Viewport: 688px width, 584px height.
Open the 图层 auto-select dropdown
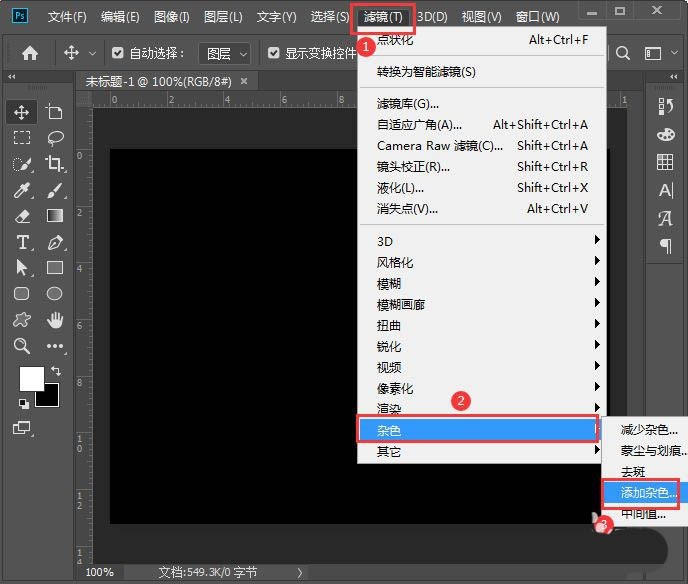click(225, 54)
